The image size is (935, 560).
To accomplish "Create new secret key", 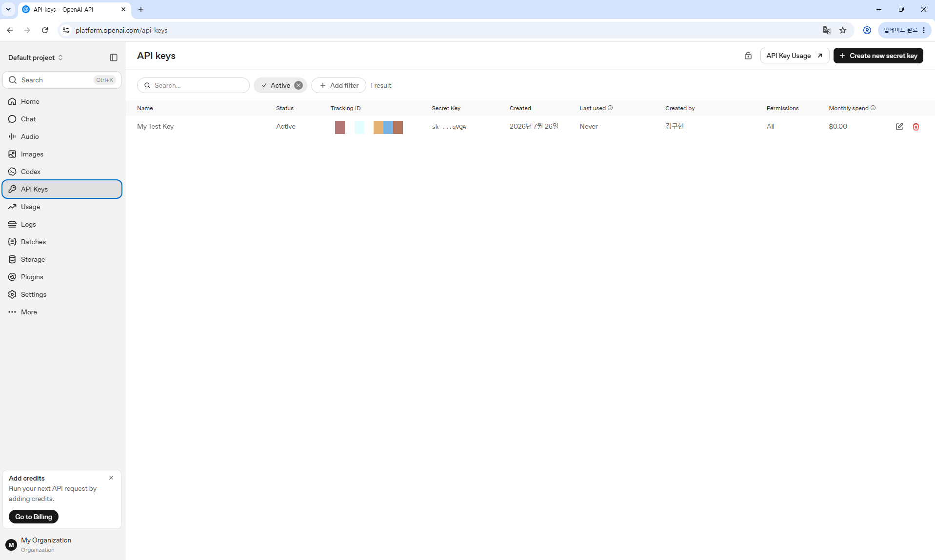I will click(x=878, y=56).
